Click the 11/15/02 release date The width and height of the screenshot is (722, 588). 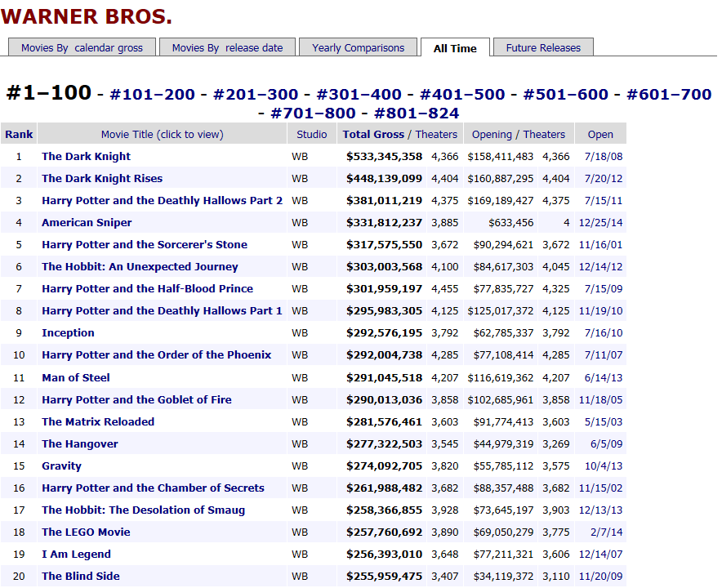pyautogui.click(x=600, y=488)
